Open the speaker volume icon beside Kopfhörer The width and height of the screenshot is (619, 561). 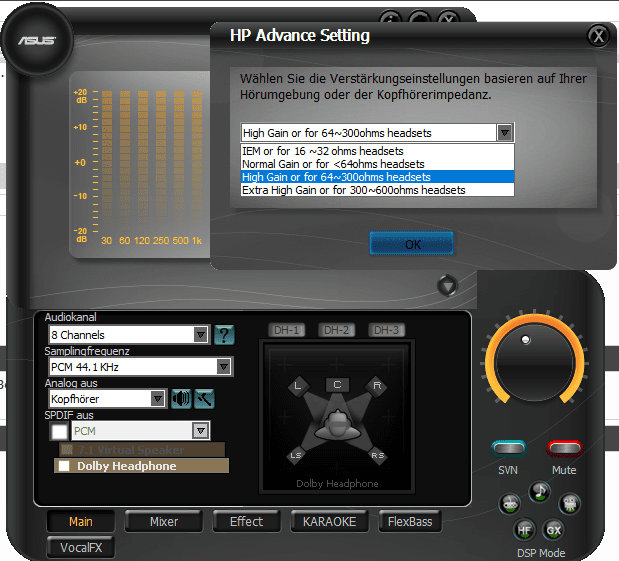(x=181, y=399)
